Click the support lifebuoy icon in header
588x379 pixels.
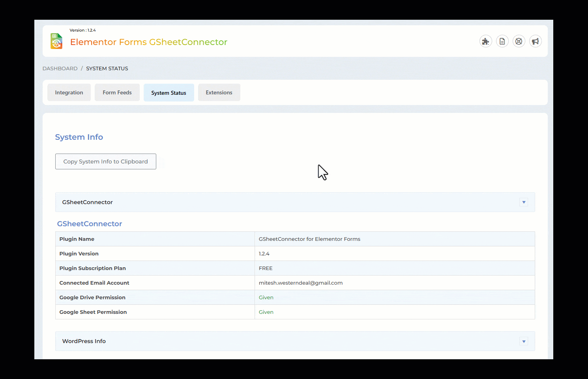[x=519, y=41]
